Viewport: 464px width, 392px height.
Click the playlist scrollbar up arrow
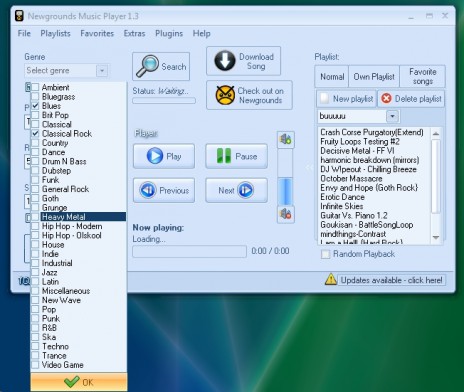coord(436,134)
